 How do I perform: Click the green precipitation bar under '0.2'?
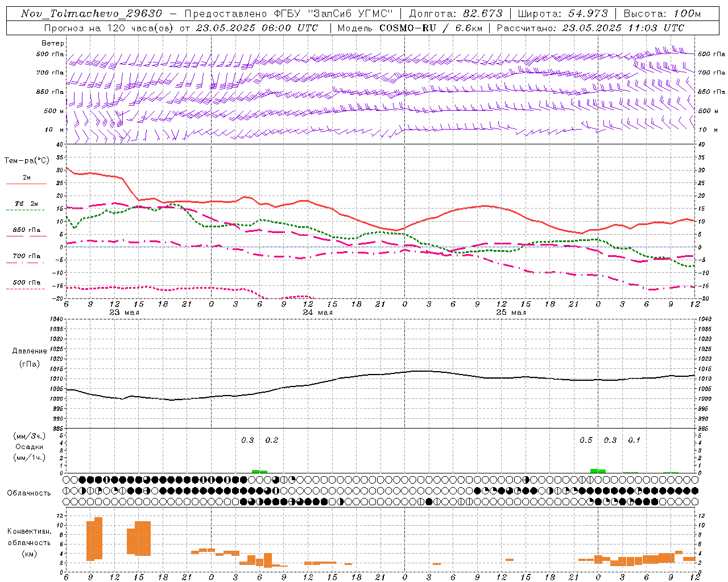(x=263, y=472)
